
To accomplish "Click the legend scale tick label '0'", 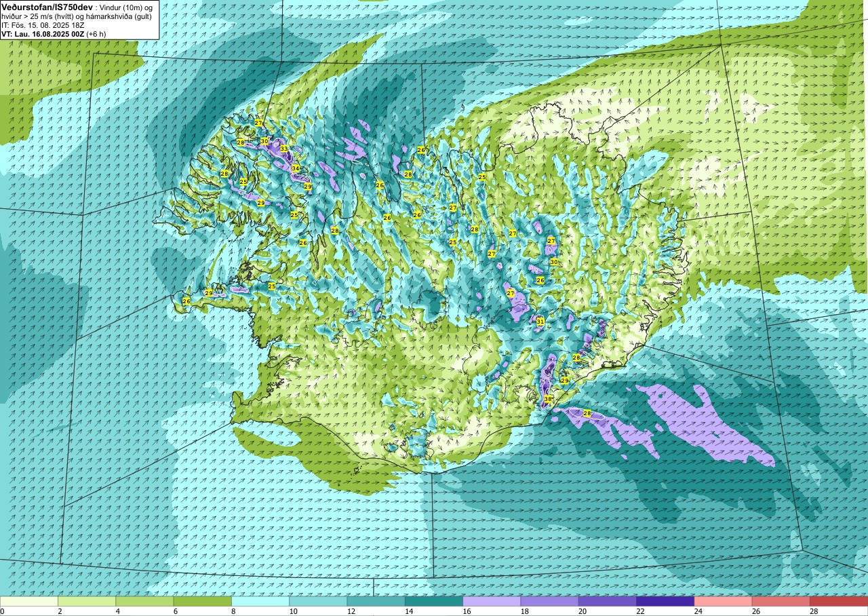I will [x=2, y=611].
